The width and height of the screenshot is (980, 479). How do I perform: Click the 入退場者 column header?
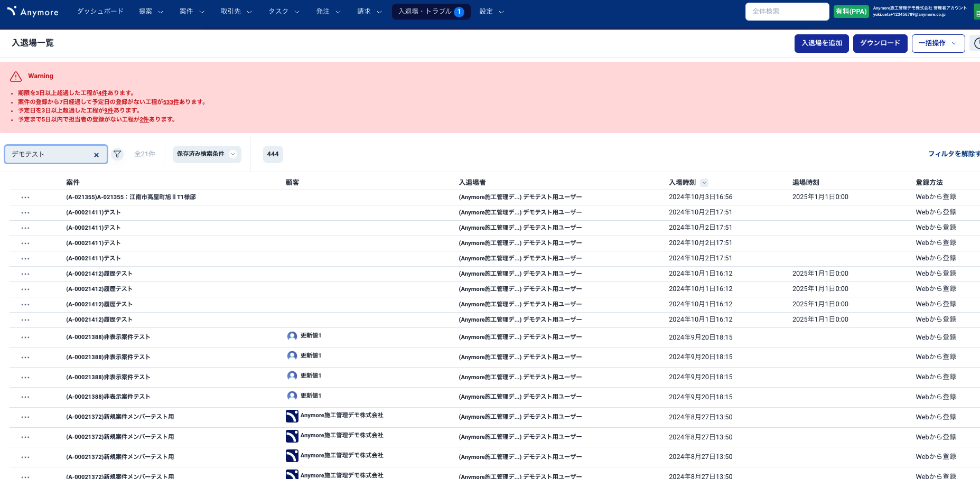click(x=472, y=183)
